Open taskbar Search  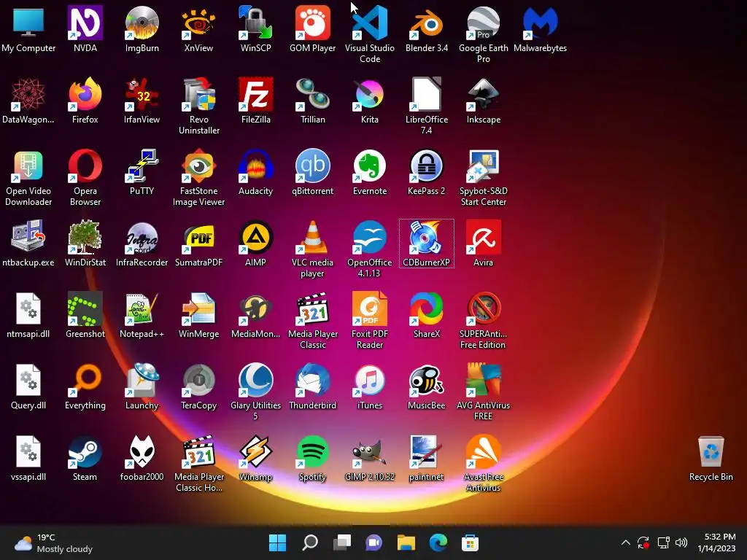(309, 542)
